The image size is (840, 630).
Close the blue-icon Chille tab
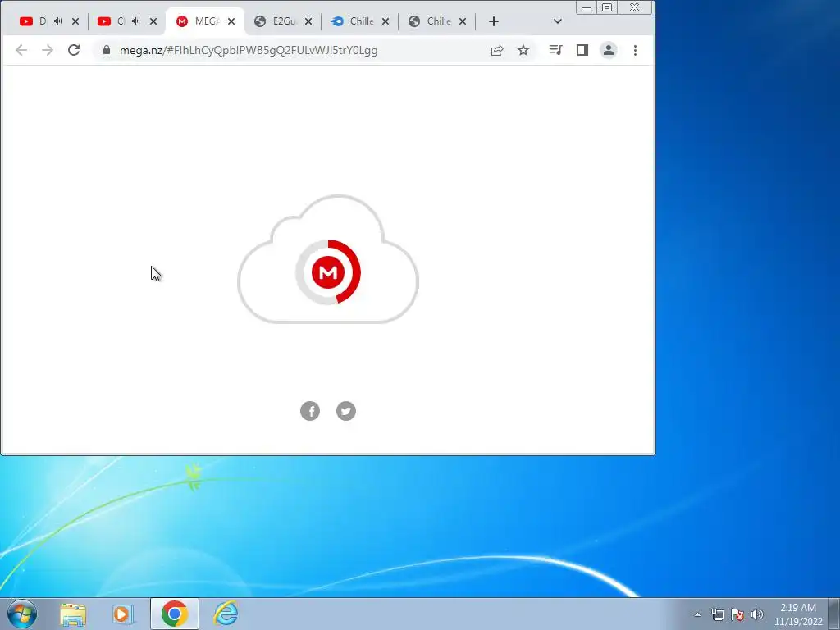(386, 21)
